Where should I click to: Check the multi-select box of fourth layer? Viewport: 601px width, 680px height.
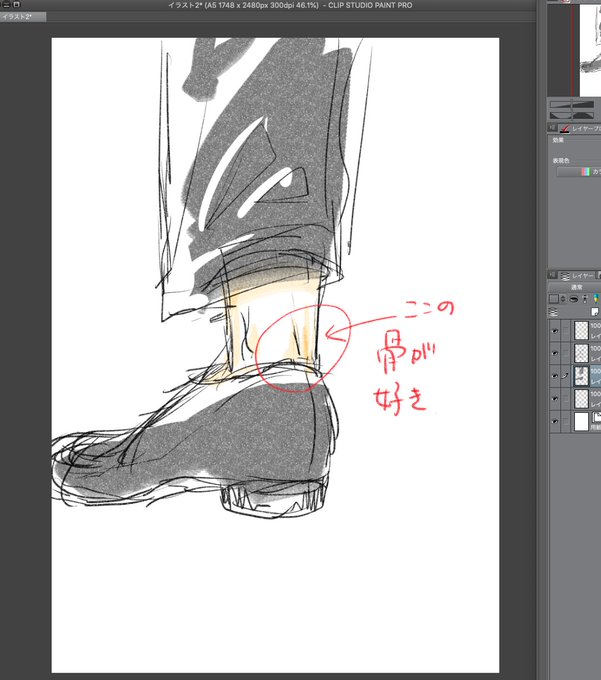pos(565,398)
